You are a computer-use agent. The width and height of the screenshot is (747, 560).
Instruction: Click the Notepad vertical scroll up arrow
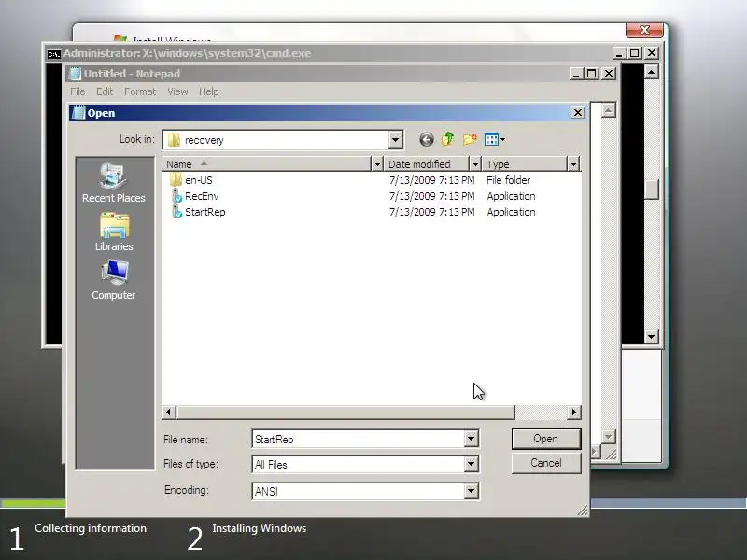(x=609, y=110)
